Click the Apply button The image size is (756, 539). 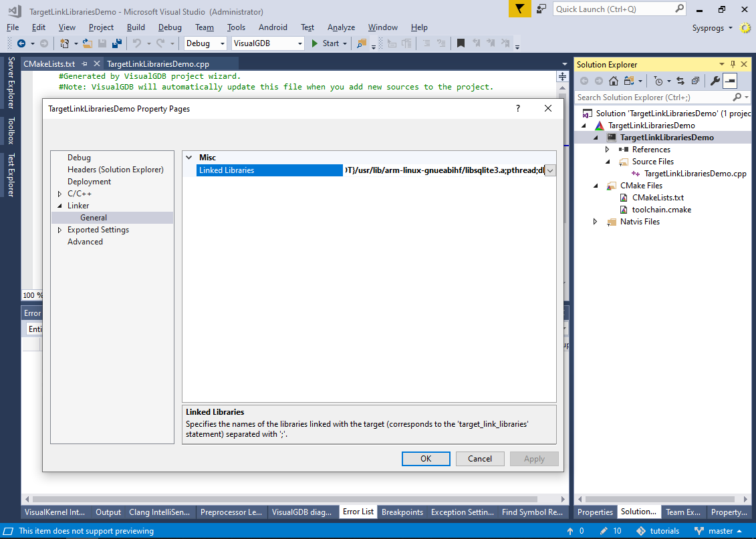click(534, 459)
